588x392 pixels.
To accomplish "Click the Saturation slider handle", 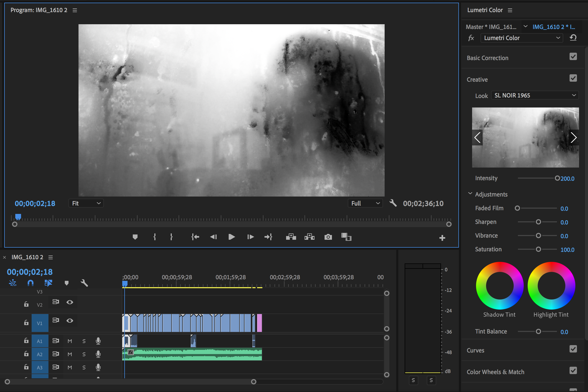I will (x=538, y=249).
